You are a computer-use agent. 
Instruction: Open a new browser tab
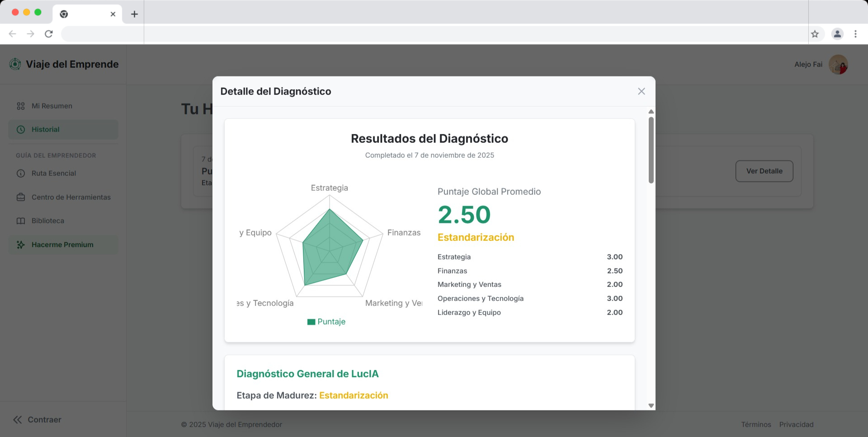tap(134, 14)
